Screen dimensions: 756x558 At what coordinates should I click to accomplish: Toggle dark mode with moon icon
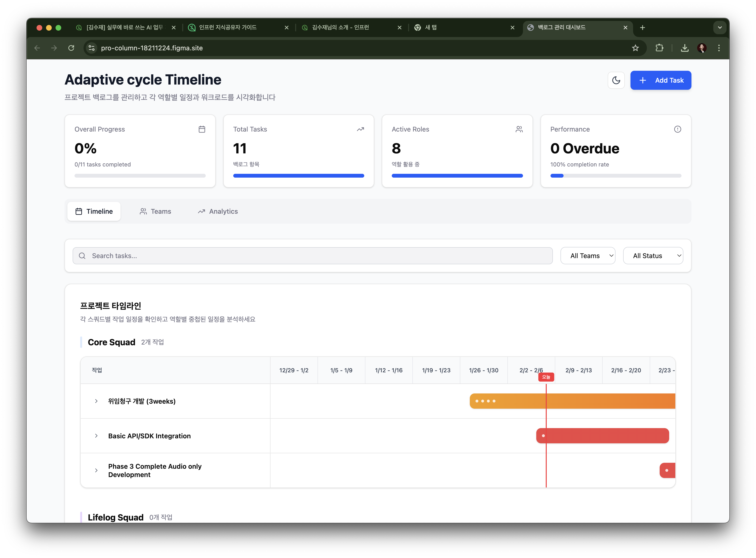coord(616,80)
